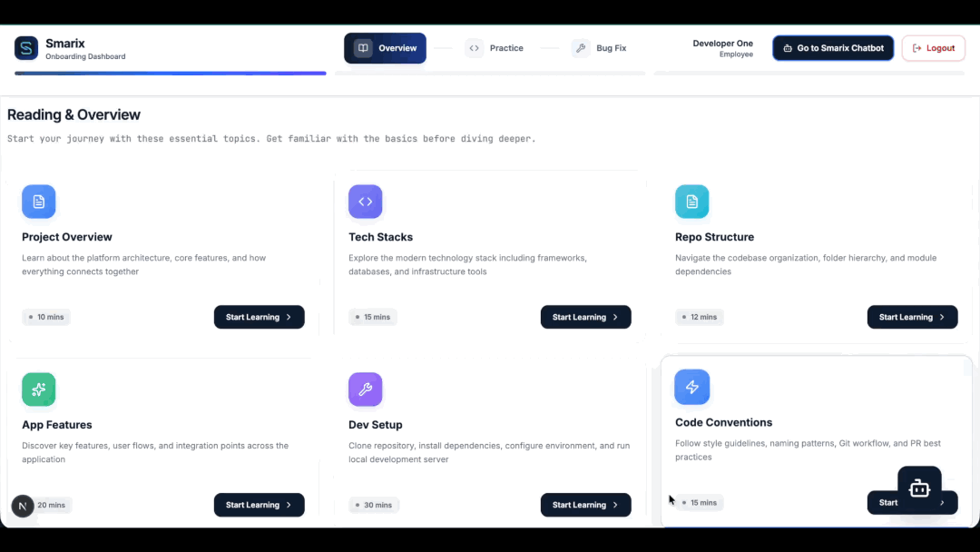The image size is (980, 552).
Task: Click the Repo Structure file icon
Action: [x=692, y=202]
